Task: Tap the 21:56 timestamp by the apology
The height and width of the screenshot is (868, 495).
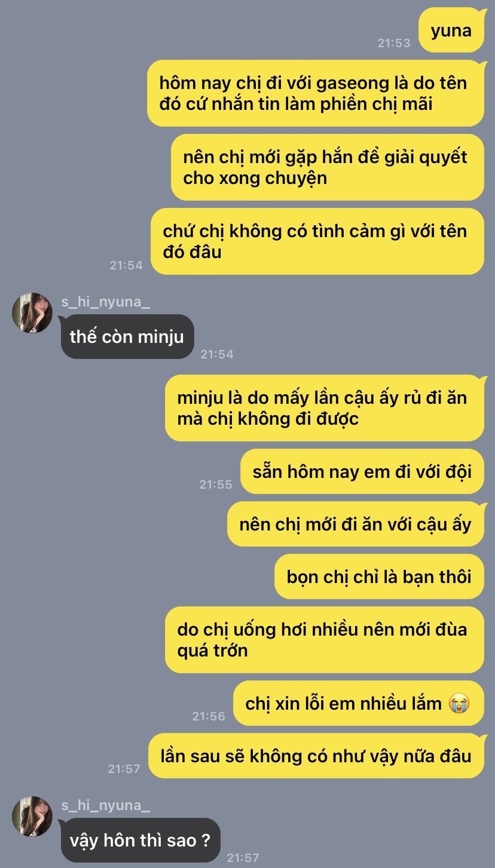Action: click(x=209, y=716)
